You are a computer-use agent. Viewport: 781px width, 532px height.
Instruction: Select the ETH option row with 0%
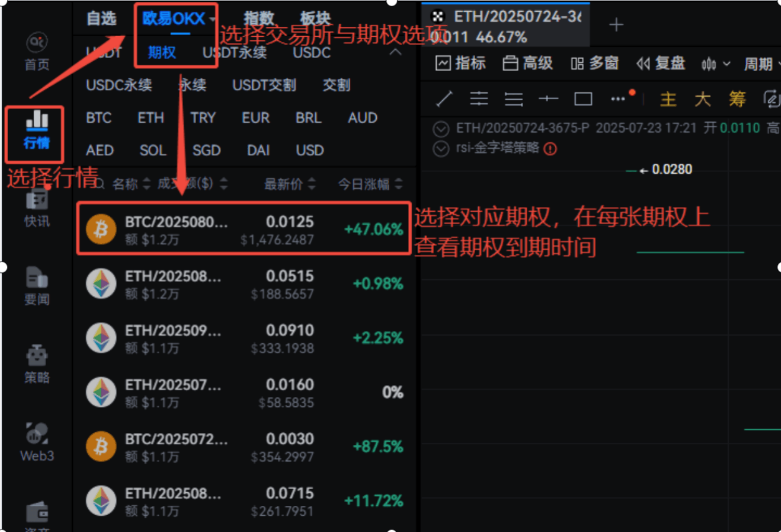point(245,392)
